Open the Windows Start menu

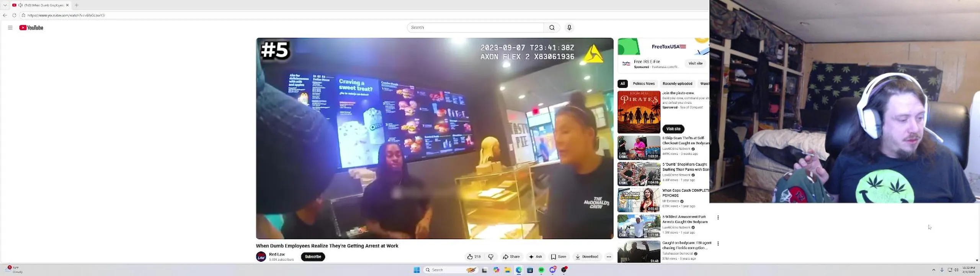(x=416, y=270)
